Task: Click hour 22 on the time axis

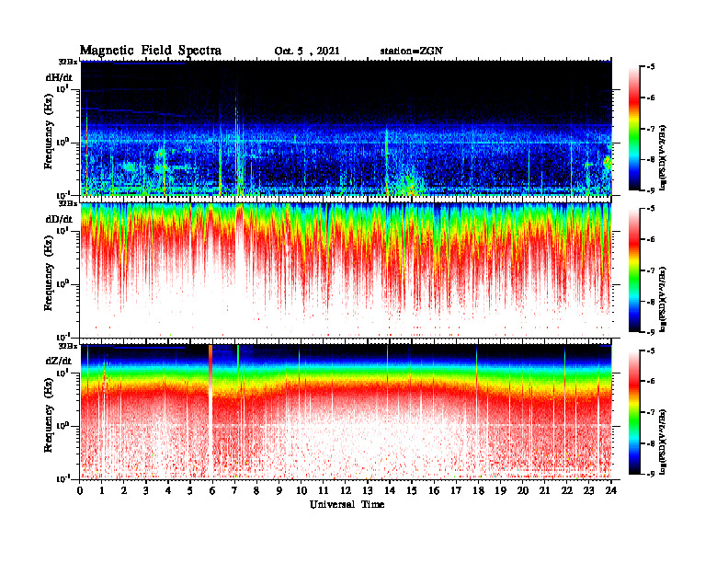Action: 567,491
